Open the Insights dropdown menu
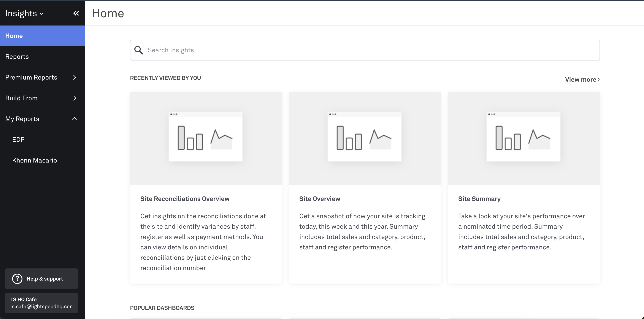Image resolution: width=644 pixels, height=319 pixels. pos(24,13)
